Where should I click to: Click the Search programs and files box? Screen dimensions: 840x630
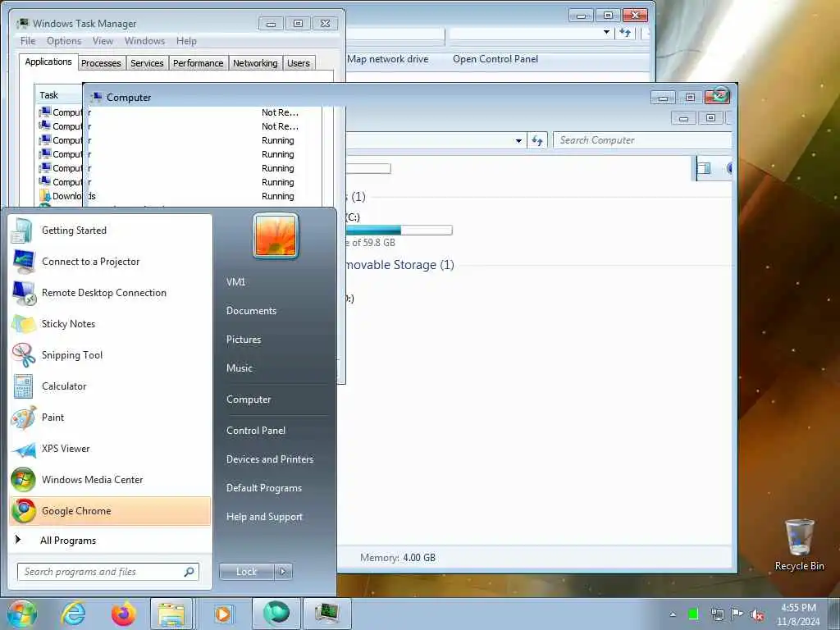[x=107, y=572]
